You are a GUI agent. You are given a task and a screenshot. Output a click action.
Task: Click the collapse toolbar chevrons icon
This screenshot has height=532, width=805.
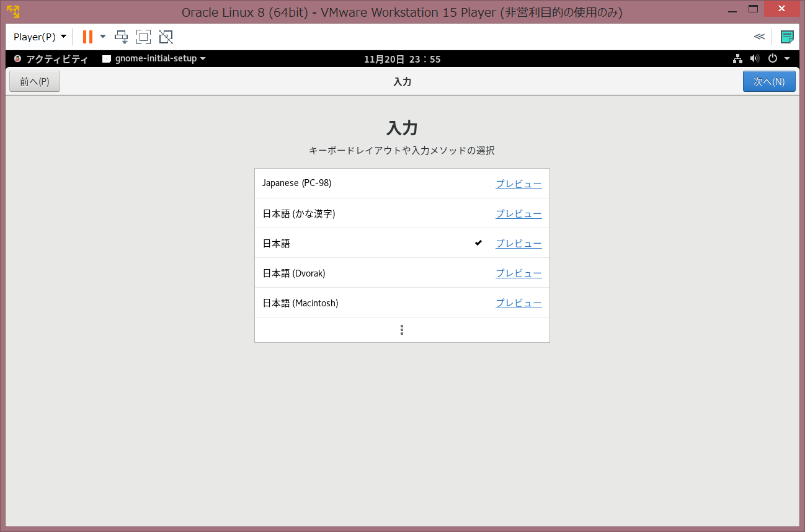coord(759,37)
